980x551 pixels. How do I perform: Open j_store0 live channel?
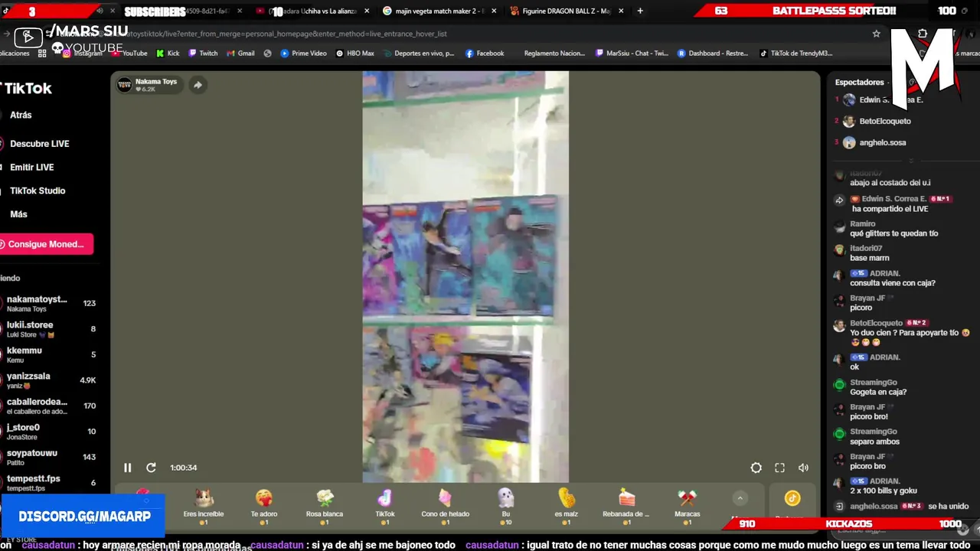click(x=50, y=432)
